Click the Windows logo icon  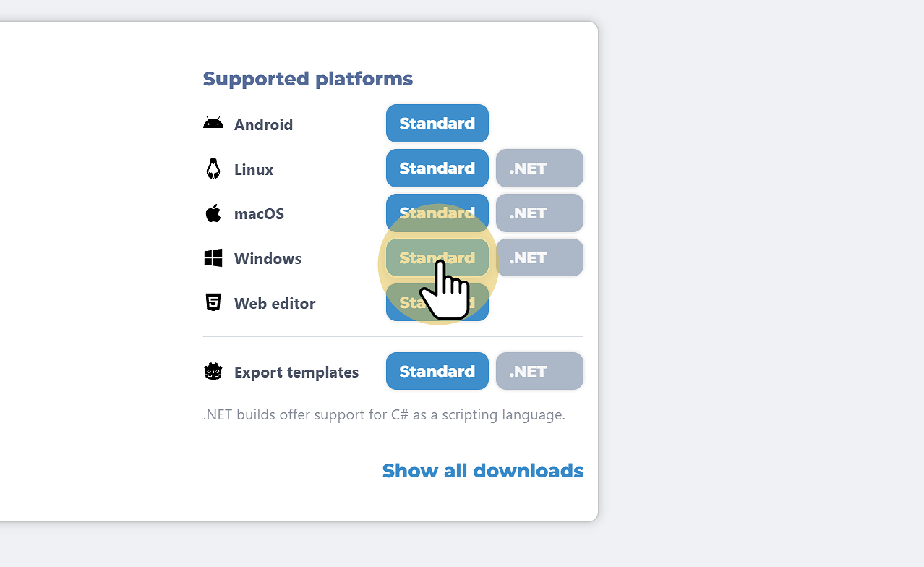pos(213,258)
